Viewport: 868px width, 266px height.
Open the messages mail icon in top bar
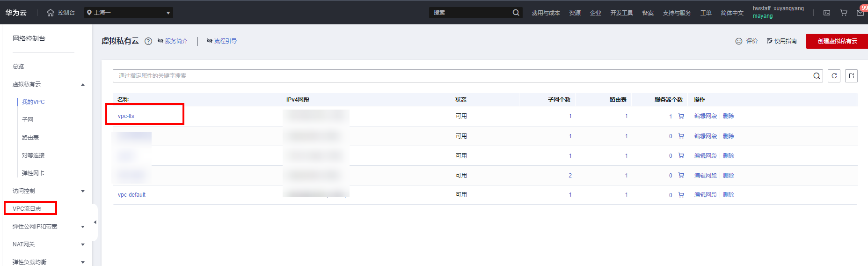point(860,13)
